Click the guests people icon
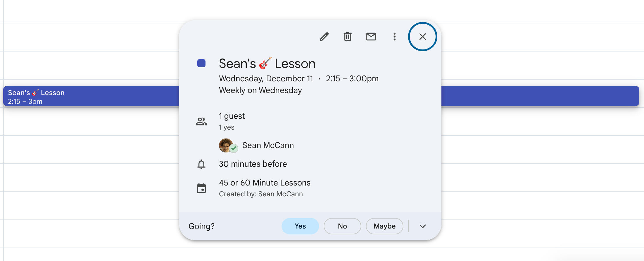Image resolution: width=644 pixels, height=261 pixels. coord(201,121)
